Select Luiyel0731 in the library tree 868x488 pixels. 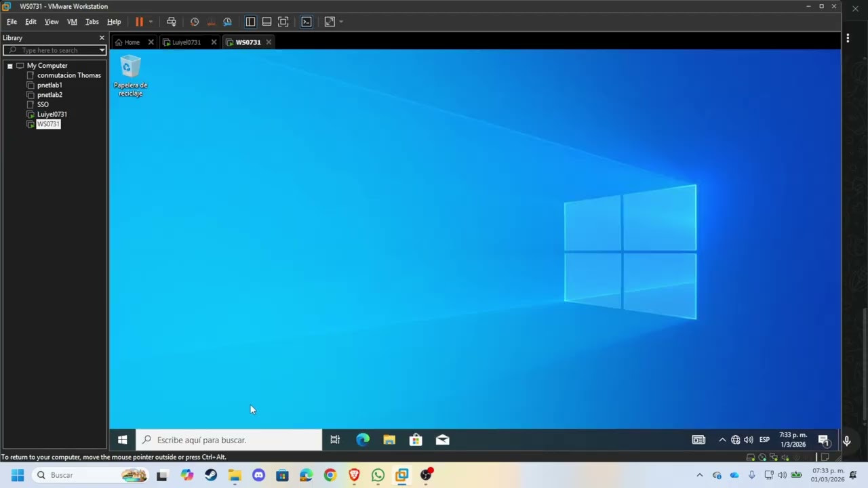pyautogui.click(x=52, y=115)
